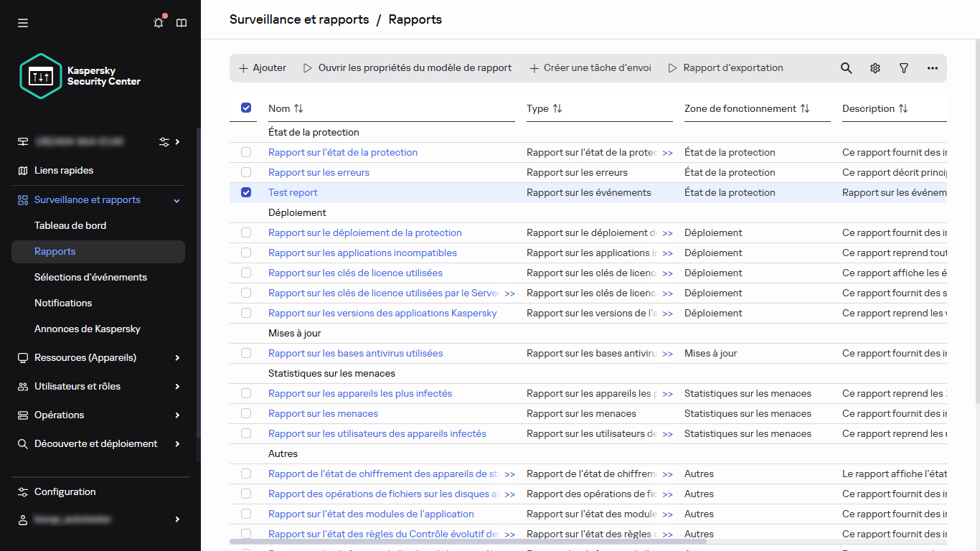Click the filter funnel icon

tap(904, 68)
